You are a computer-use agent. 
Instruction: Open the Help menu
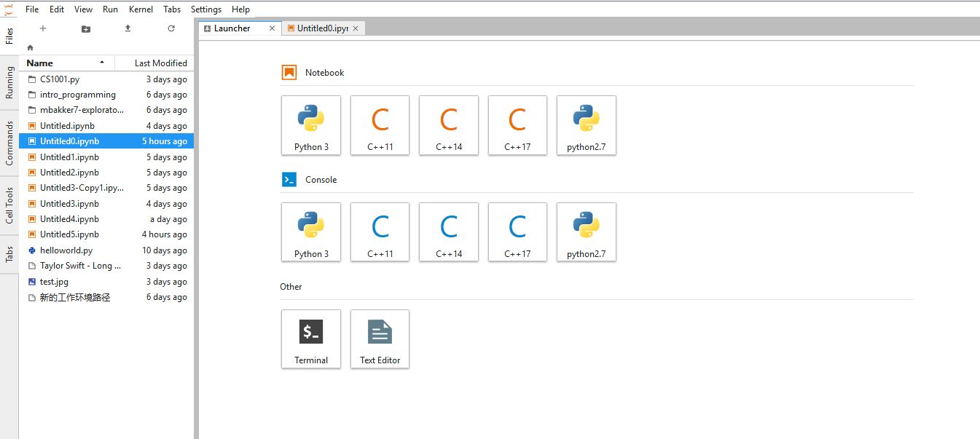(240, 9)
